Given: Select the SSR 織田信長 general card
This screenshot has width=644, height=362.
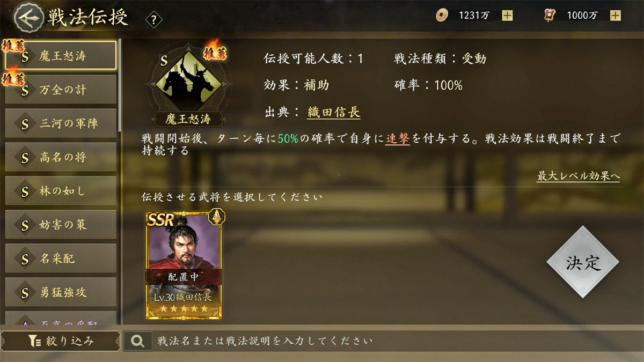Looking at the screenshot, I should click(x=184, y=265).
